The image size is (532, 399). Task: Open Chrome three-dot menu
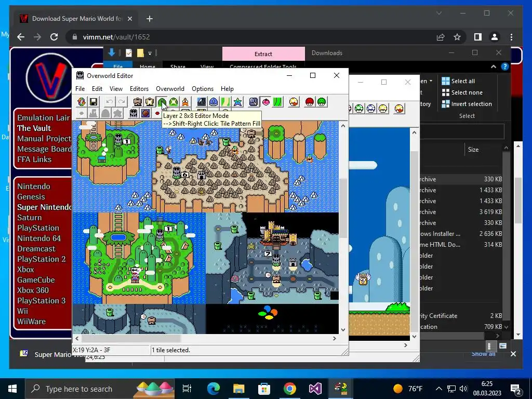pos(511,37)
